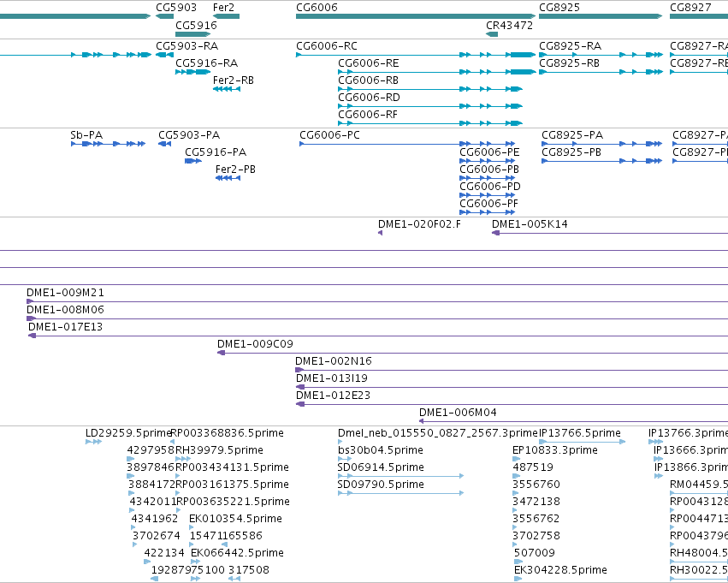Click protein Fer2-PB
The image size is (728, 583).
coord(228,178)
